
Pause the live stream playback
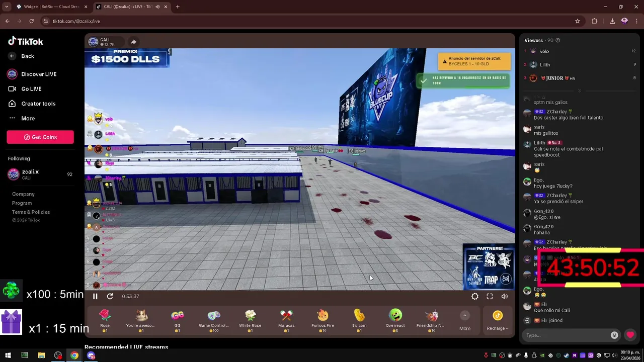click(95, 297)
